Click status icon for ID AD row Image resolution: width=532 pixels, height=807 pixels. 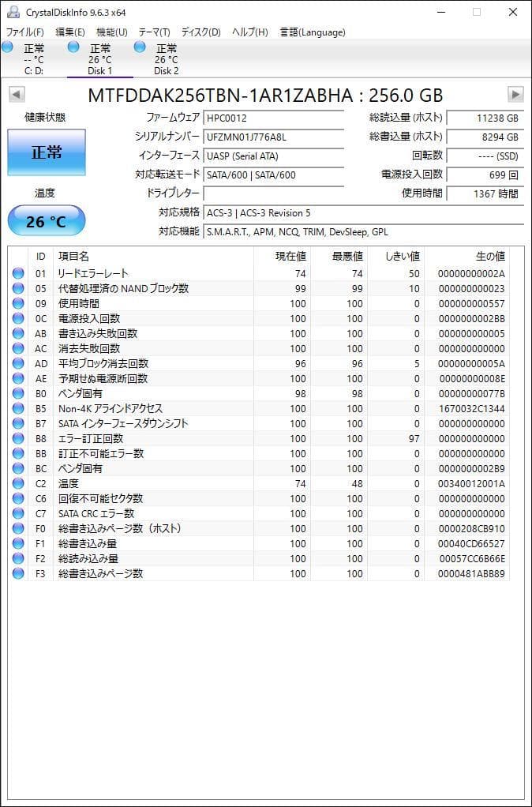coord(18,363)
